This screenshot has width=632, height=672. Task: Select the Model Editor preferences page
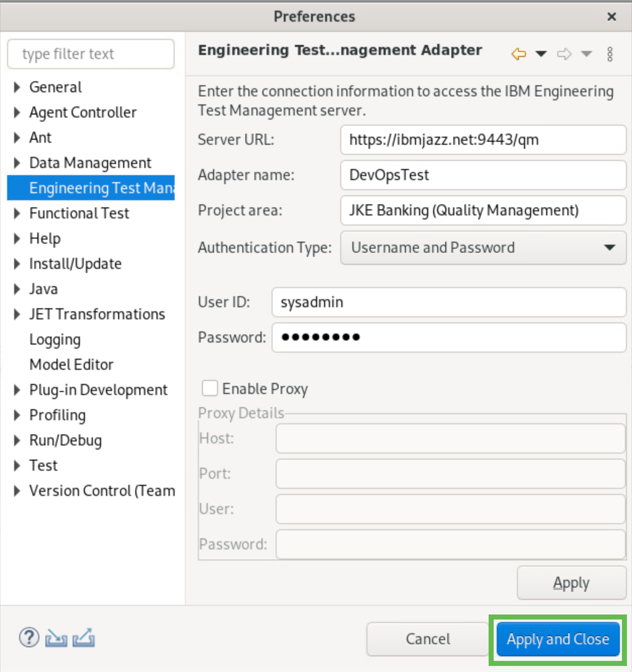point(71,365)
